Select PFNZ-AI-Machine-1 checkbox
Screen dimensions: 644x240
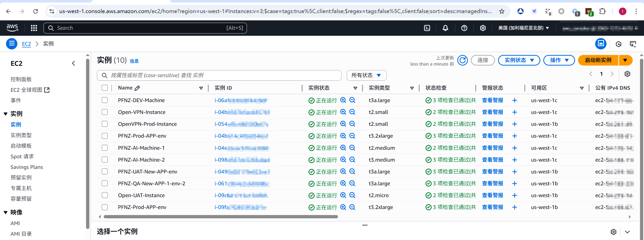point(105,148)
